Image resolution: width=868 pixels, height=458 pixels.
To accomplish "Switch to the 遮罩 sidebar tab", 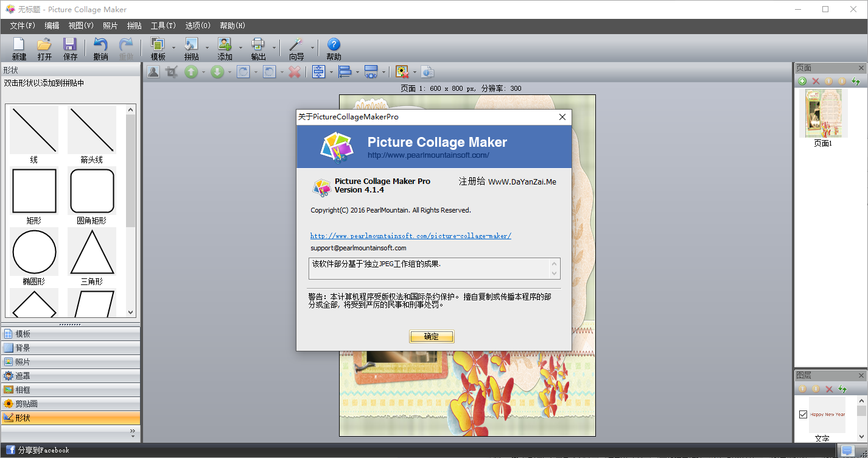I will 71,376.
